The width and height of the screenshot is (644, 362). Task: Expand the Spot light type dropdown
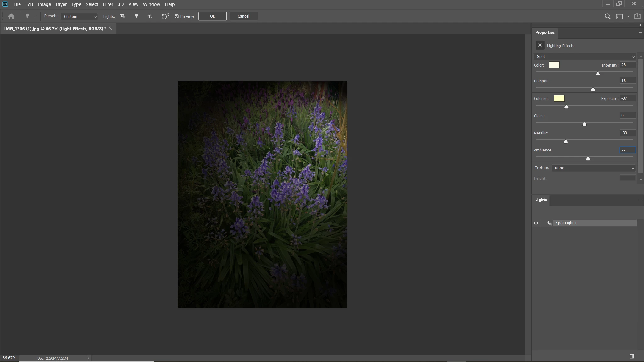585,57
